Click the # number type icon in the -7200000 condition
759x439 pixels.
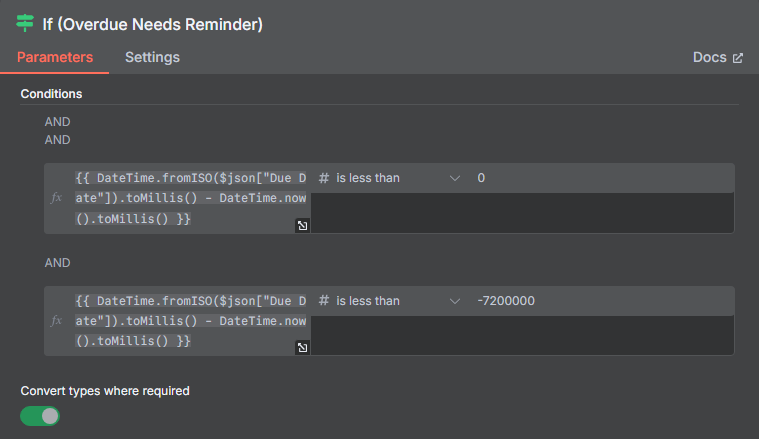(324, 301)
